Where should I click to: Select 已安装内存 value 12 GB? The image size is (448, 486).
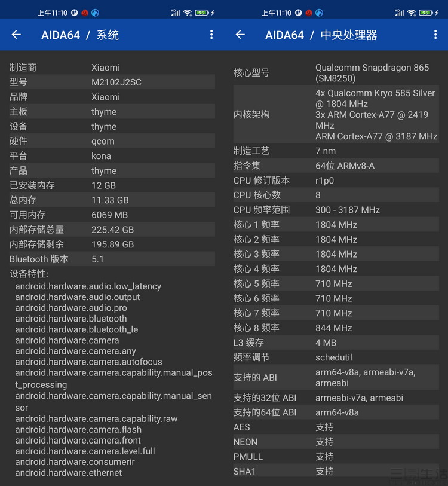pyautogui.click(x=103, y=185)
